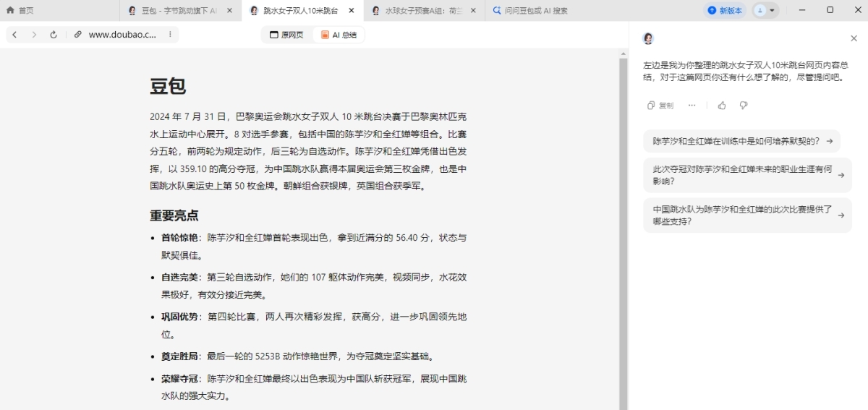Open more options ellipsis under reply
Screen dimensions: 868x410
pyautogui.click(x=692, y=105)
